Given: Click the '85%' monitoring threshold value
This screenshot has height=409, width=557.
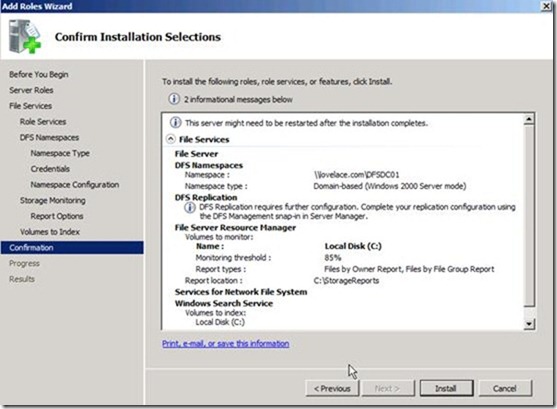Looking at the screenshot, I should click(333, 258).
